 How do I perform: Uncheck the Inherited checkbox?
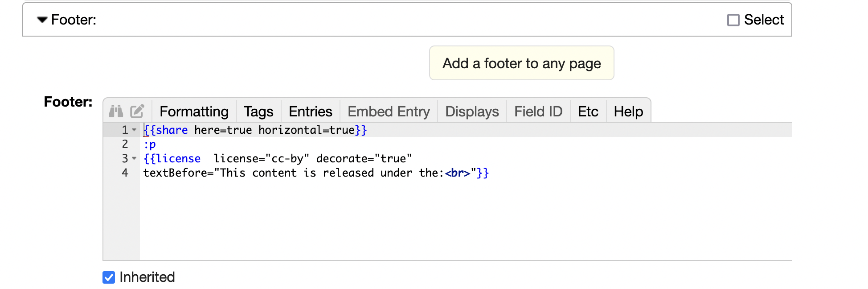click(x=109, y=277)
